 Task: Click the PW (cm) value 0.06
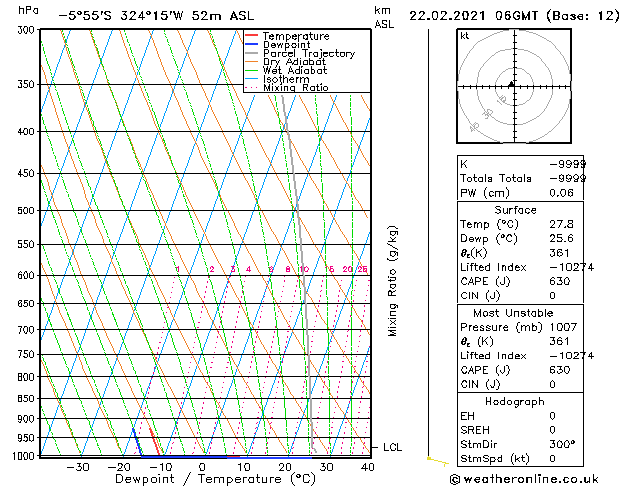point(561,193)
